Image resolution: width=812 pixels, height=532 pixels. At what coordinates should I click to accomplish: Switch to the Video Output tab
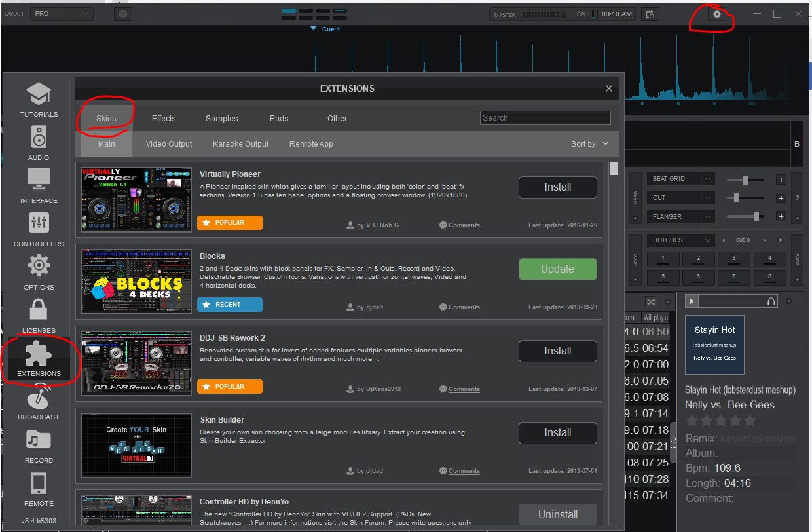pos(168,143)
